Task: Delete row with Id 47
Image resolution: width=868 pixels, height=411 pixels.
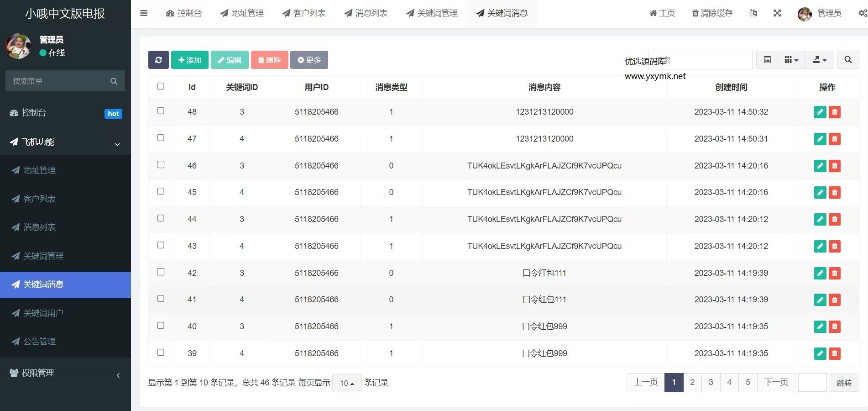Action: (x=835, y=139)
